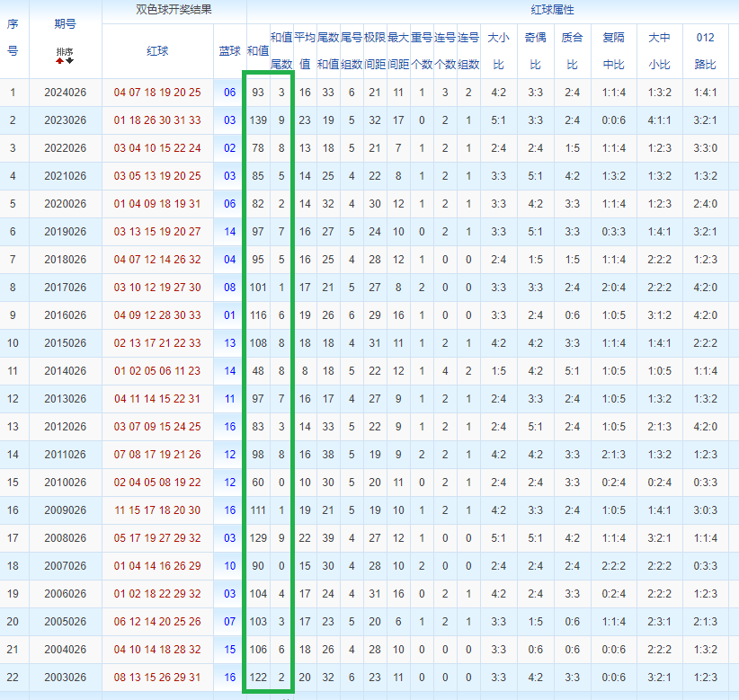Click the 红球属性 group header
739x700 pixels.
[552, 10]
